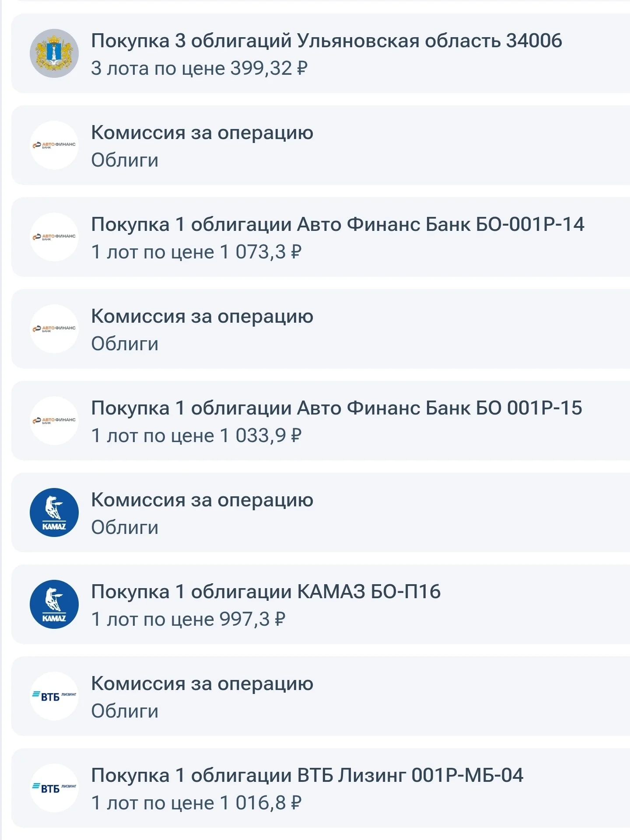Tap the ВТБ Лизинг logo on commission entry
This screenshot has height=840, width=630.
(x=54, y=696)
